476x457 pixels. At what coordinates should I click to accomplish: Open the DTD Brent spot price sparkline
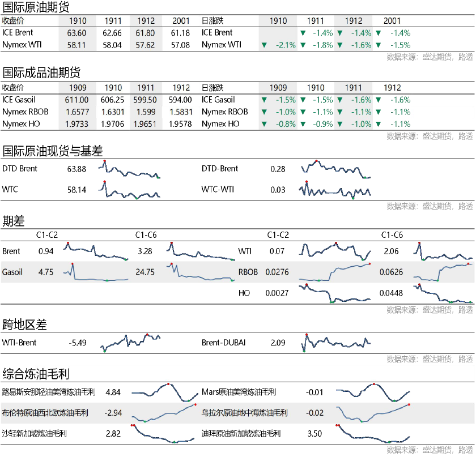point(130,169)
